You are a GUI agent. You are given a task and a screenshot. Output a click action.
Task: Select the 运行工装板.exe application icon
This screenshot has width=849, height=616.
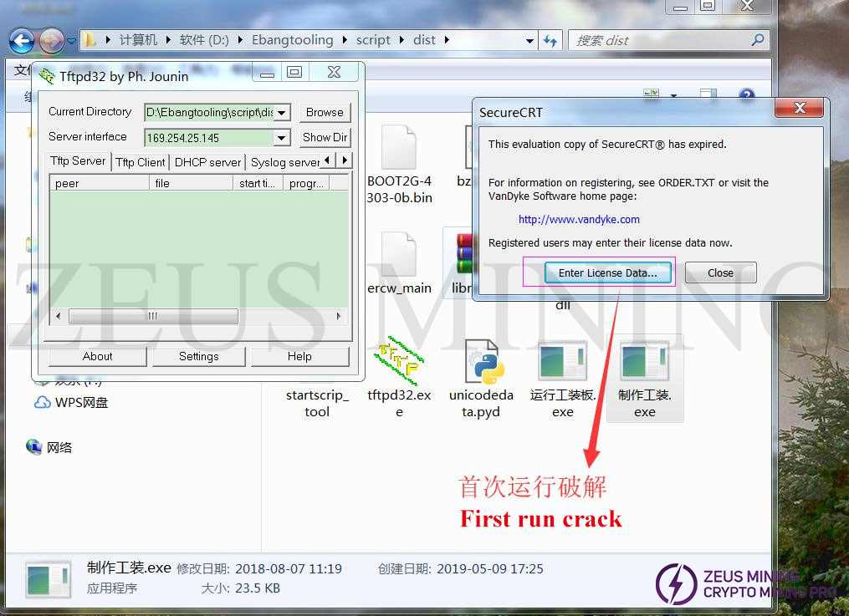[x=563, y=361]
